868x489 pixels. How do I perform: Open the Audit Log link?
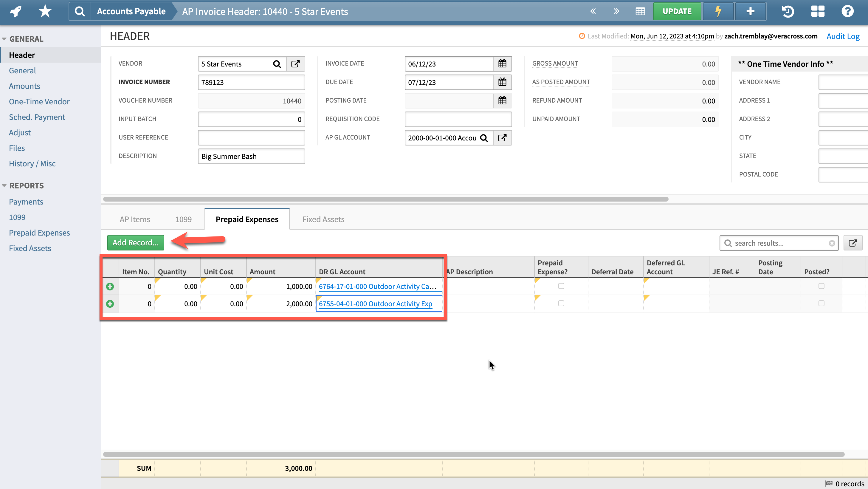(x=843, y=36)
